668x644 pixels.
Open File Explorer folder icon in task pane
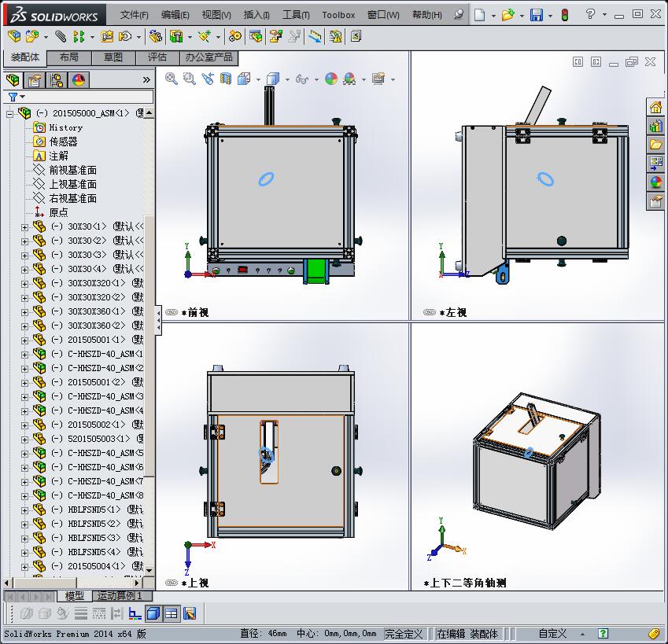tap(655, 145)
